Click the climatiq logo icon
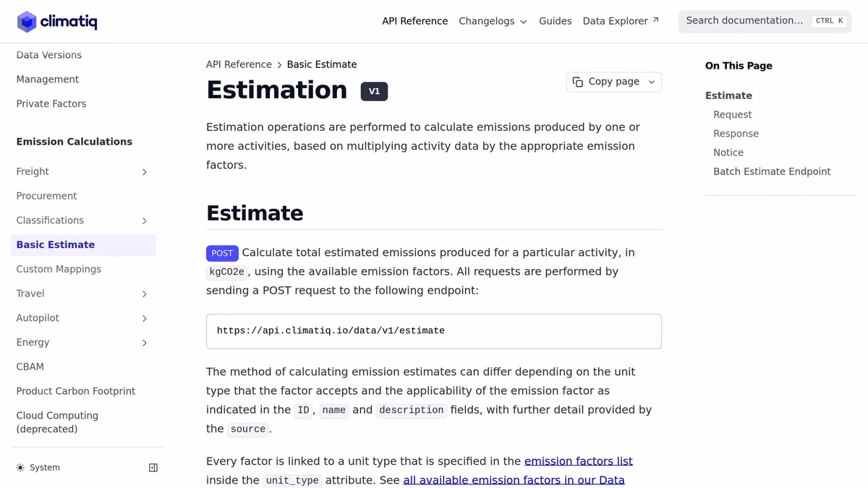Viewport: 868px width, 488px height. (27, 22)
